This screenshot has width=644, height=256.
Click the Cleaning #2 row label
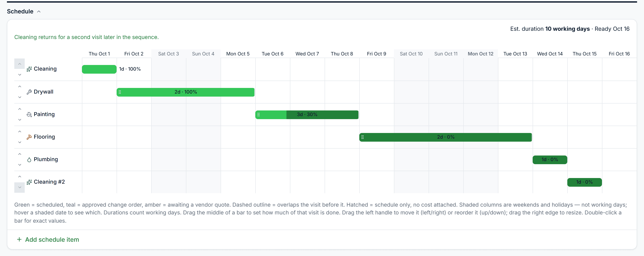pos(49,181)
